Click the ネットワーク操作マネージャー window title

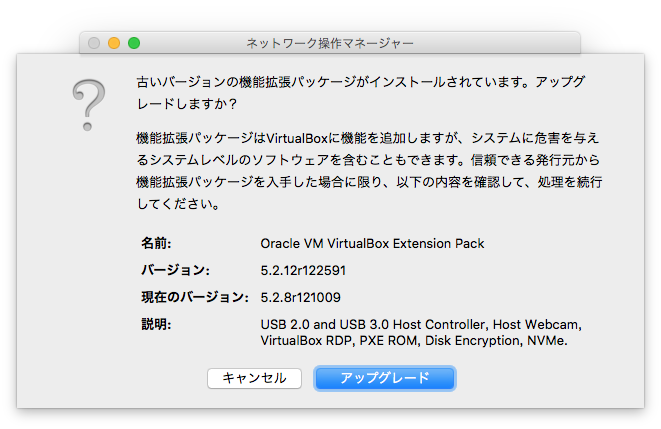pos(330,43)
